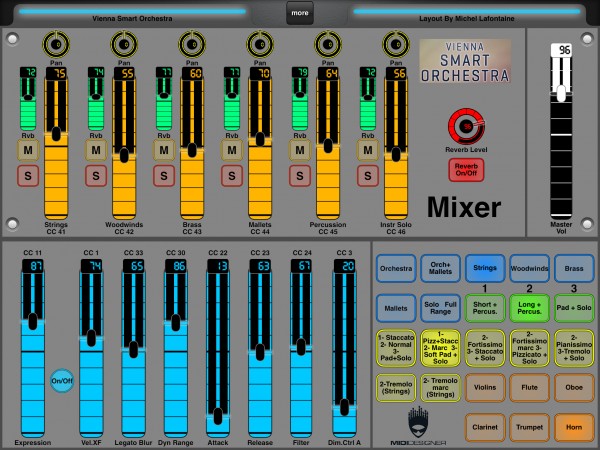Click the Release CC 23 fader
This screenshot has width=600, height=450.
tap(260, 348)
